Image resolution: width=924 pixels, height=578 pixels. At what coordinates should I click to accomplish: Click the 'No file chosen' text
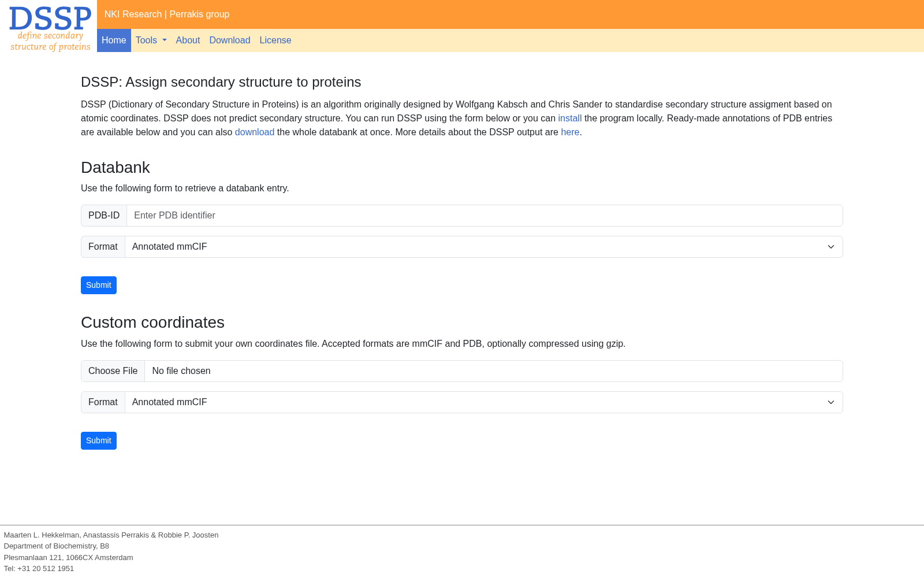[x=181, y=371]
